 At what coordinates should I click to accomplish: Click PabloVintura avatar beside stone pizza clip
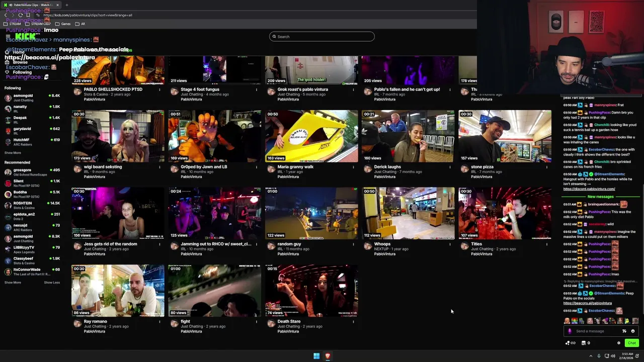point(464,169)
